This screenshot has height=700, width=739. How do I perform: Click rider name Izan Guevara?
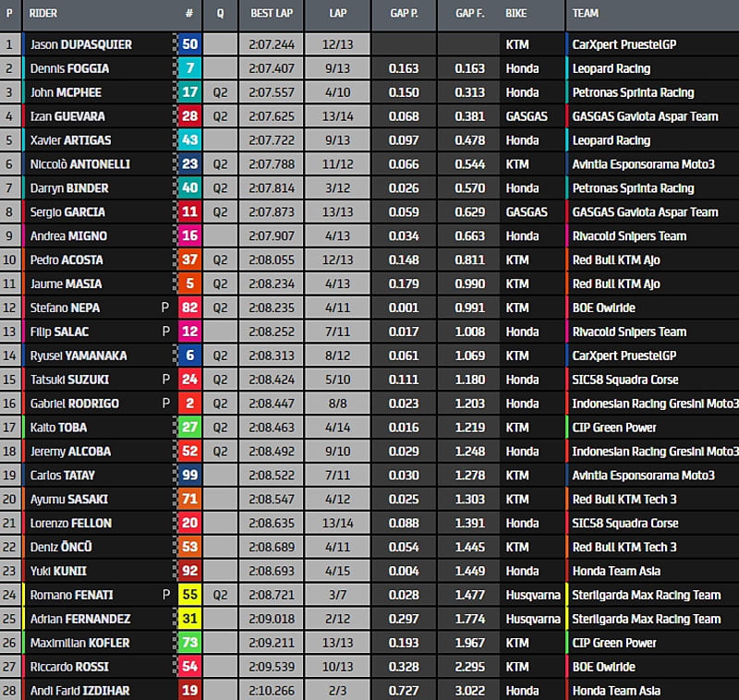pos(67,116)
